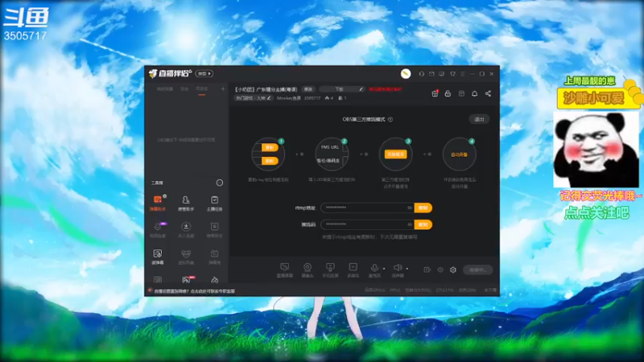The width and height of the screenshot is (644, 362).
Task: Open the 主播任务 streamer tasks tool
Action: tap(214, 203)
